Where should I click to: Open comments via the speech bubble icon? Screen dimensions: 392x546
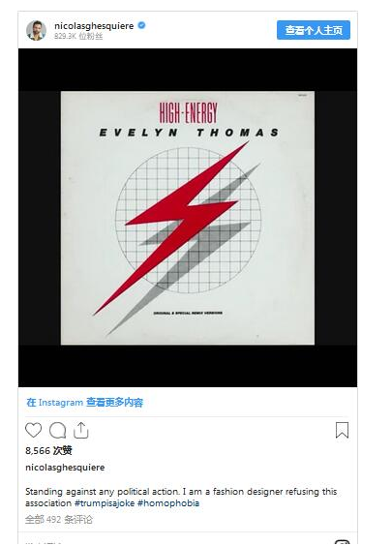(57, 431)
